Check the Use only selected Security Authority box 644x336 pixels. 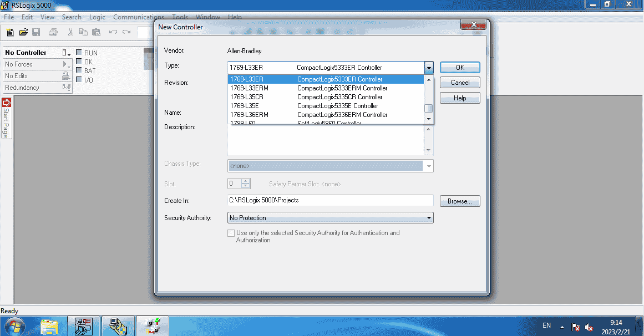231,233
